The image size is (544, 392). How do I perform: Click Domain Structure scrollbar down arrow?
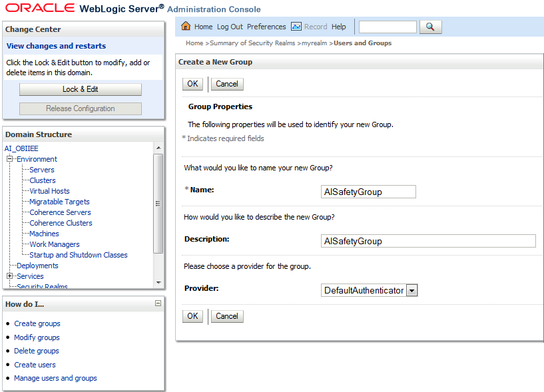point(158,283)
